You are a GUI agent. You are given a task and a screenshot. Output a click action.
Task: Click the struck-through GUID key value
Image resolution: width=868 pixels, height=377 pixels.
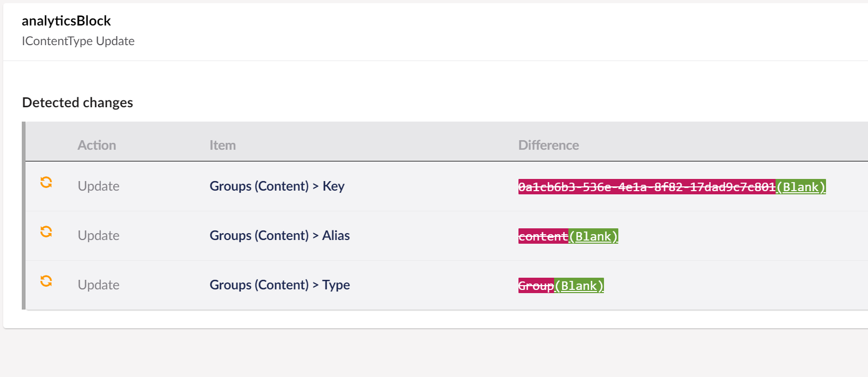click(x=647, y=187)
